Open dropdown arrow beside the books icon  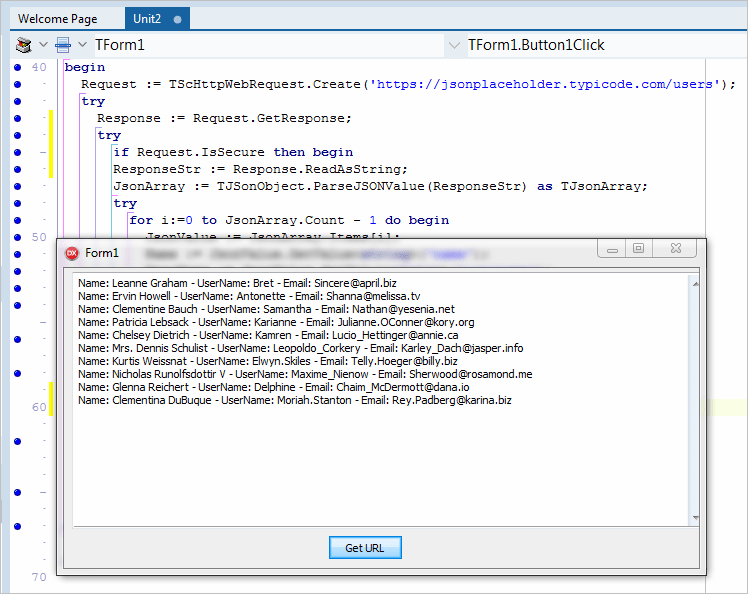tap(43, 45)
